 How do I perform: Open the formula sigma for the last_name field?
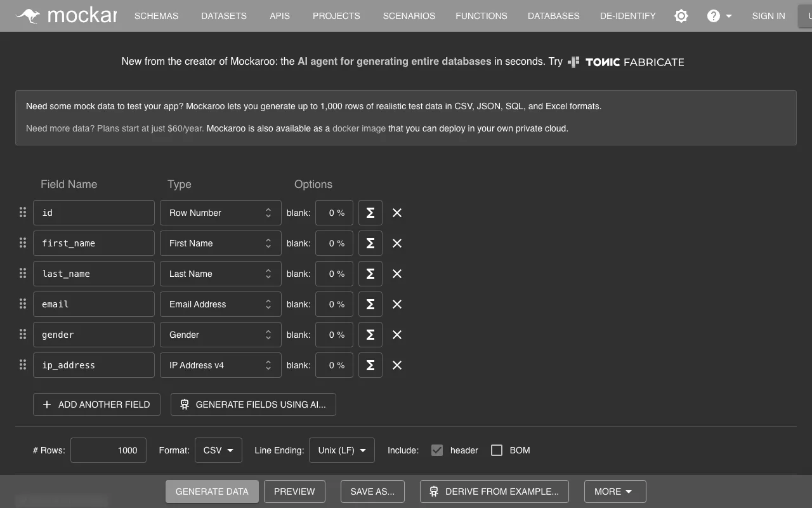point(370,274)
